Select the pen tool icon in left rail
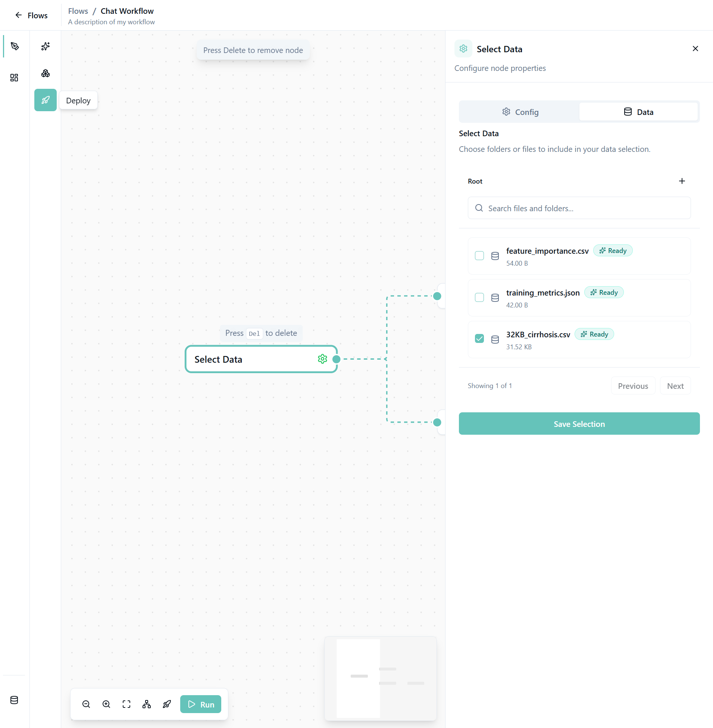Viewport: 713px width, 728px height. tap(15, 46)
